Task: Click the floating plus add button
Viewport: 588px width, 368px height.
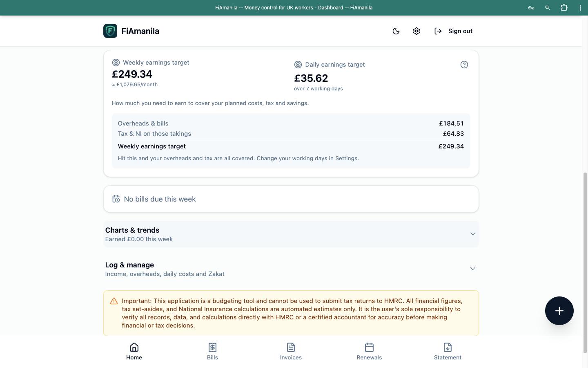Action: 559,311
